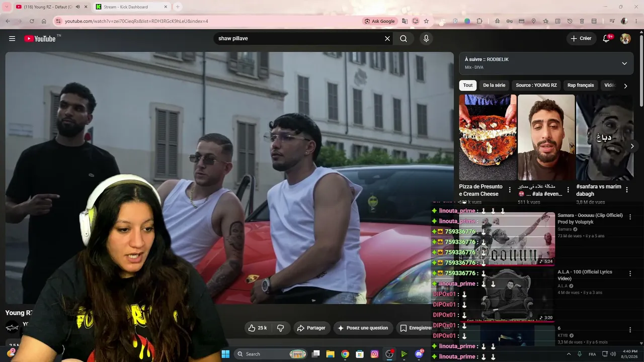
Task: Open Discord from the taskbar
Action: 419,354
